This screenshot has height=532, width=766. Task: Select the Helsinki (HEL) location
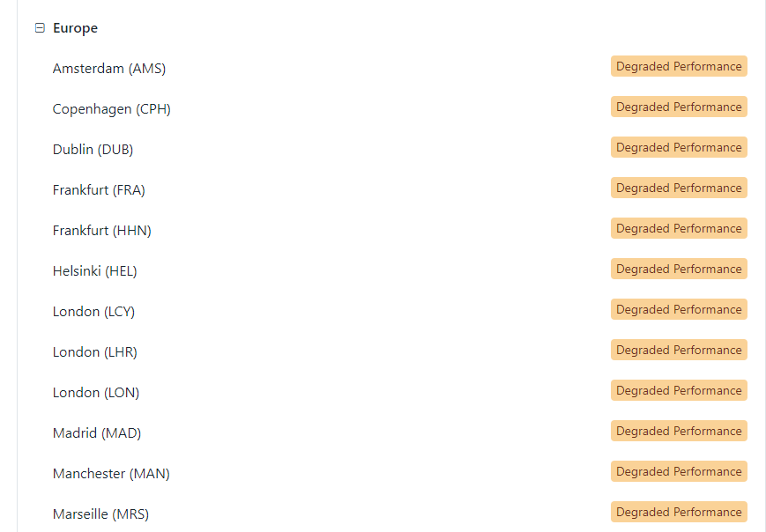[x=95, y=271]
